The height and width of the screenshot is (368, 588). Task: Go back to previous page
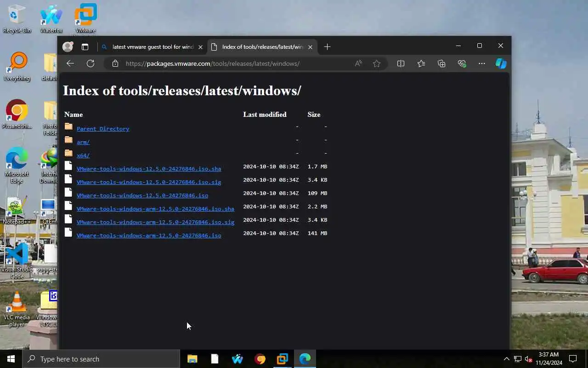70,63
